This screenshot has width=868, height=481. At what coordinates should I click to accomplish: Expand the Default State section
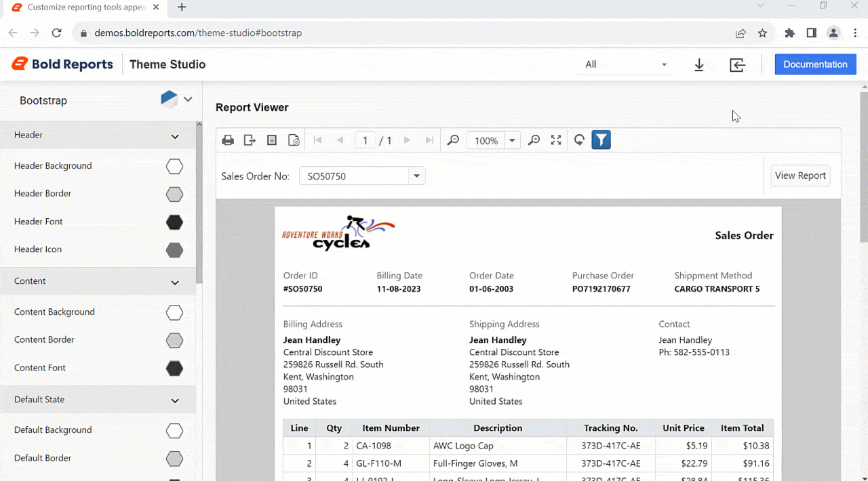click(x=174, y=400)
